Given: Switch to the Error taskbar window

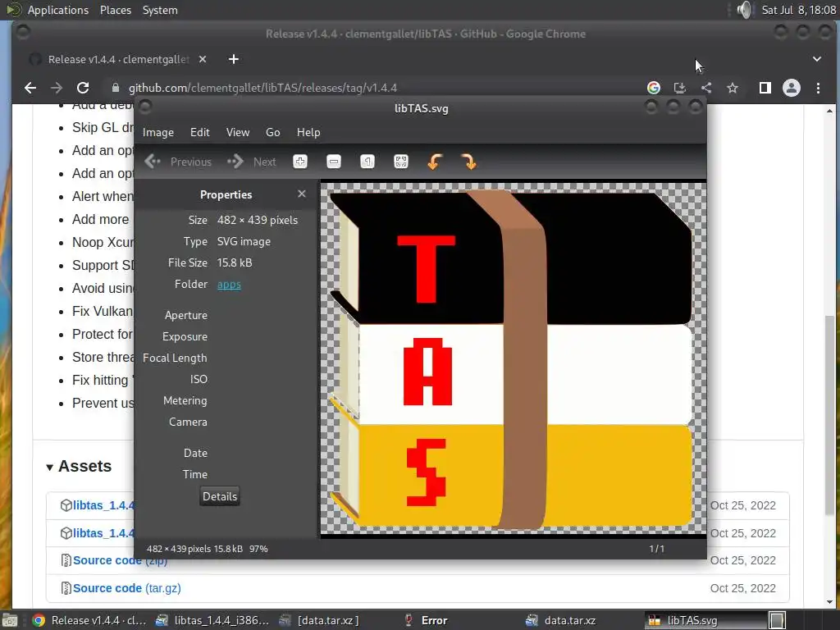Looking at the screenshot, I should pyautogui.click(x=427, y=620).
